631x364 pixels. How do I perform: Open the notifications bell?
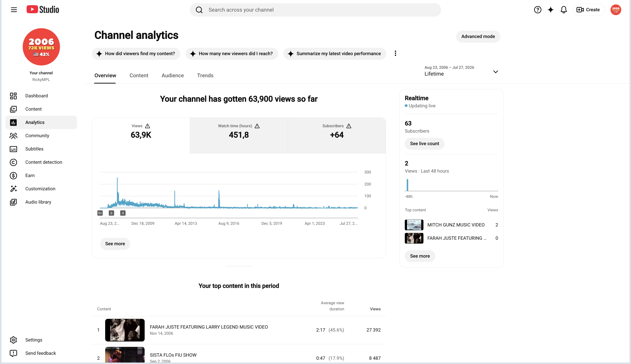pos(563,10)
